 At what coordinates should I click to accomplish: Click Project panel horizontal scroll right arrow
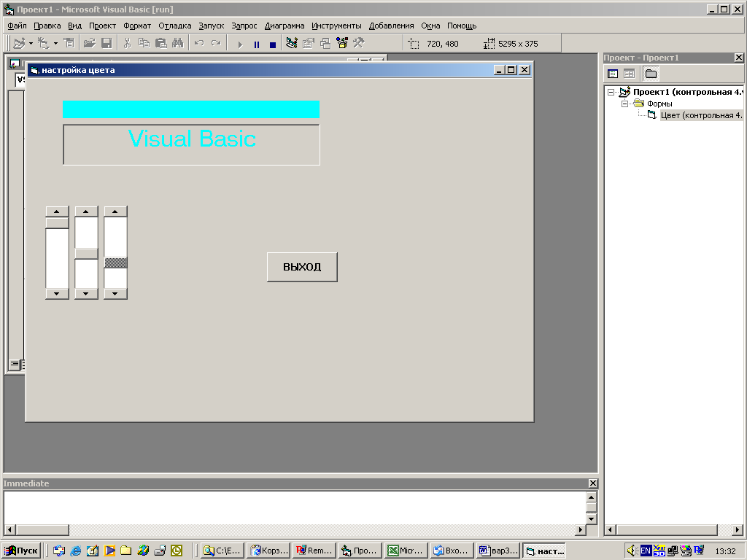(x=737, y=529)
